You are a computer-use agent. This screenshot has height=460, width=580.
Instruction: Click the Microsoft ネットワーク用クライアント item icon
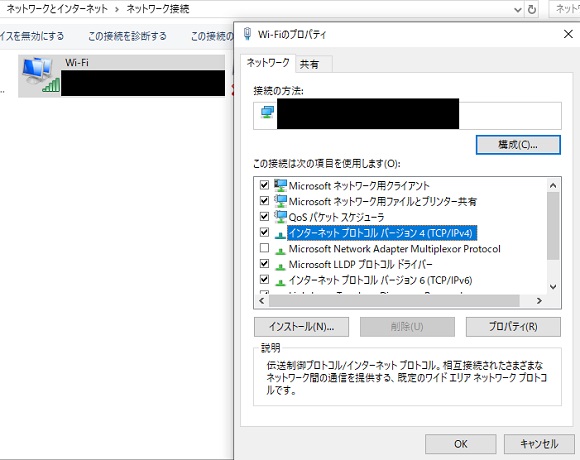click(x=280, y=185)
